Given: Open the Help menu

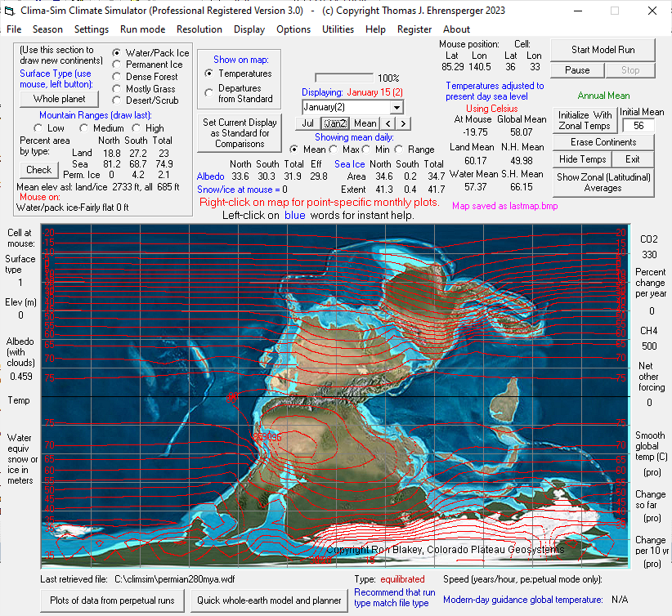Looking at the screenshot, I should point(375,29).
